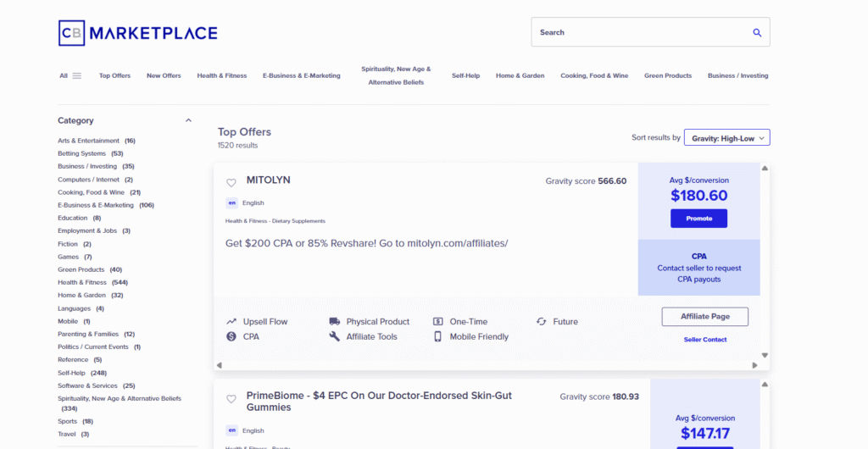Click the CB Marketplace logo
Viewport: 868px width, 449px height.
coord(138,33)
